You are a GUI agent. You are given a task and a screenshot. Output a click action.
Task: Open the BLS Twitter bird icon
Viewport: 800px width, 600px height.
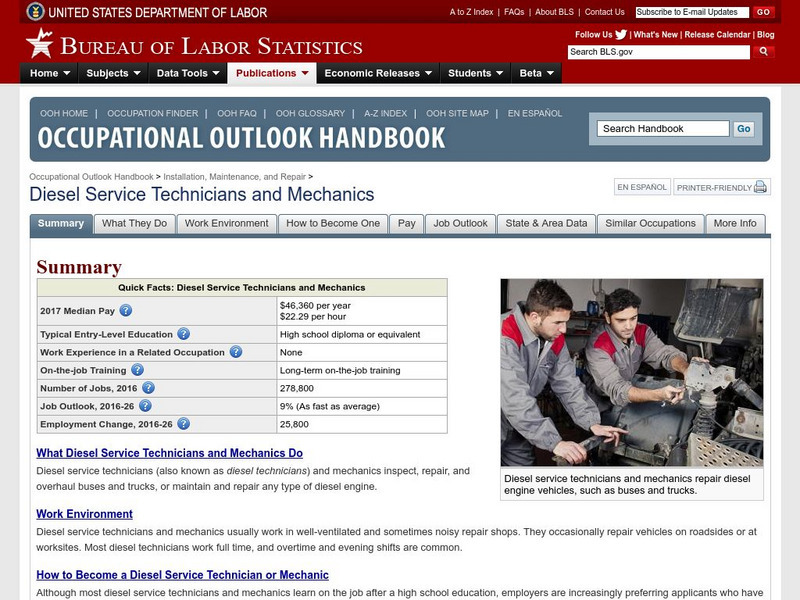(621, 35)
